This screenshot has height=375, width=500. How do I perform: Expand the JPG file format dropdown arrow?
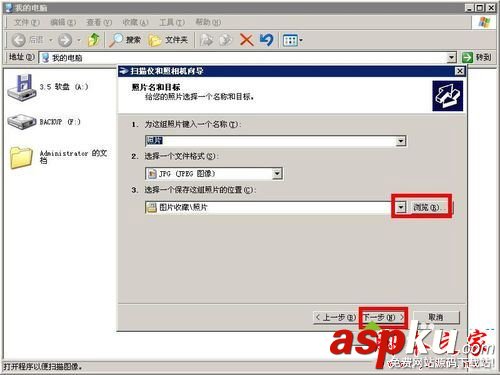pyautogui.click(x=277, y=173)
